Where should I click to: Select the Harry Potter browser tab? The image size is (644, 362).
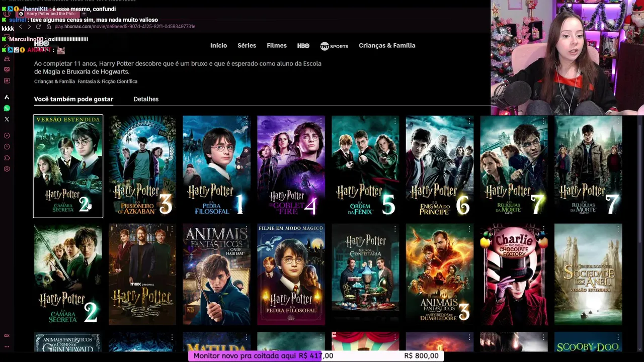point(48,14)
